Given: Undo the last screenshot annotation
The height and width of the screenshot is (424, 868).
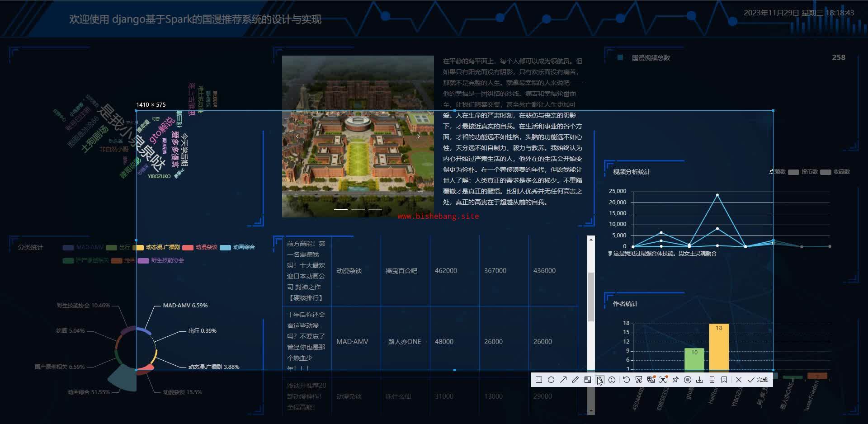Looking at the screenshot, I should coord(626,380).
